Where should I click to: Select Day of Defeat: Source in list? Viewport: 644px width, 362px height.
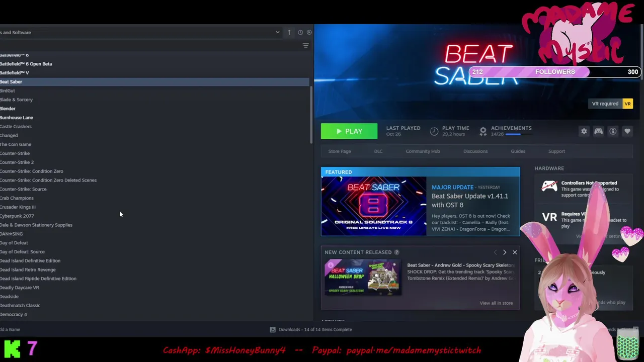pos(154,252)
